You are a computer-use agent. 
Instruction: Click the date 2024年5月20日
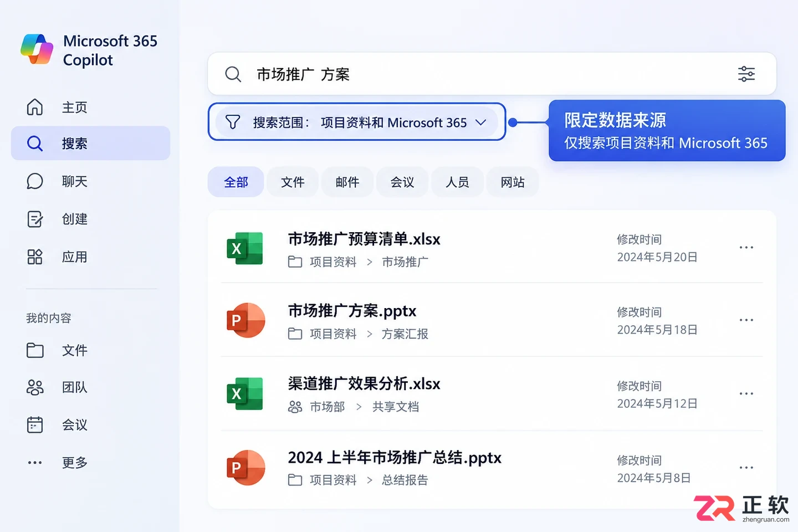click(x=657, y=257)
